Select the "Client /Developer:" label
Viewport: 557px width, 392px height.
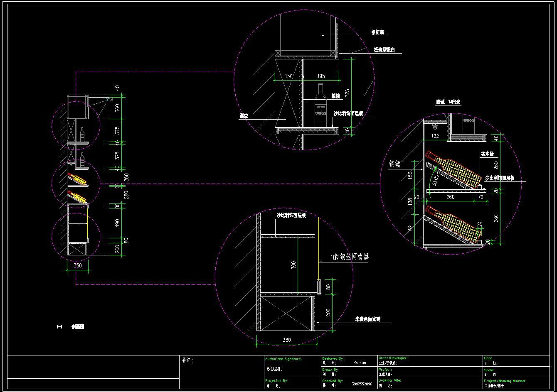[393, 358]
